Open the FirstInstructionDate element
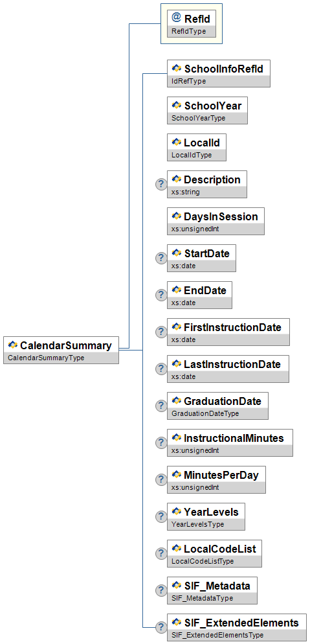321x644 pixels. pos(228,332)
